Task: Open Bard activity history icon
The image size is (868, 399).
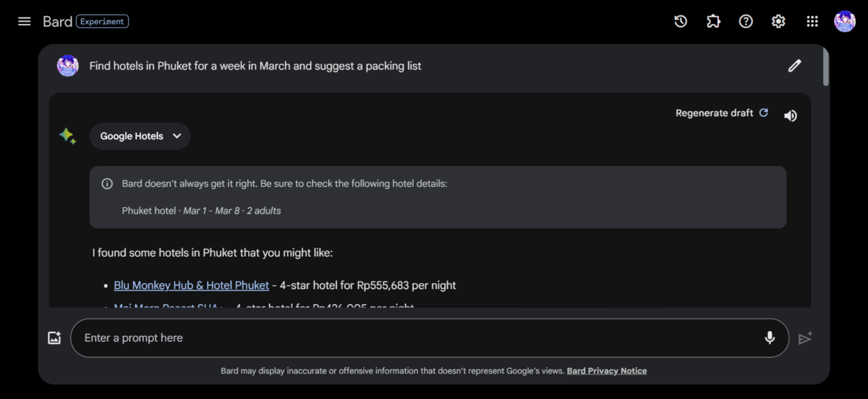Action: point(681,22)
